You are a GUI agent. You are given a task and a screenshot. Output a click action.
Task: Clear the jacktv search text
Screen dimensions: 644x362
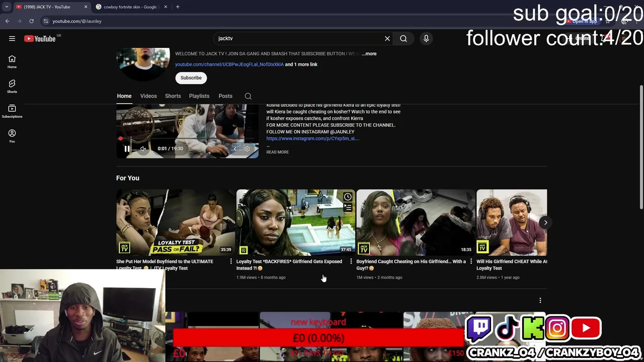(x=387, y=38)
